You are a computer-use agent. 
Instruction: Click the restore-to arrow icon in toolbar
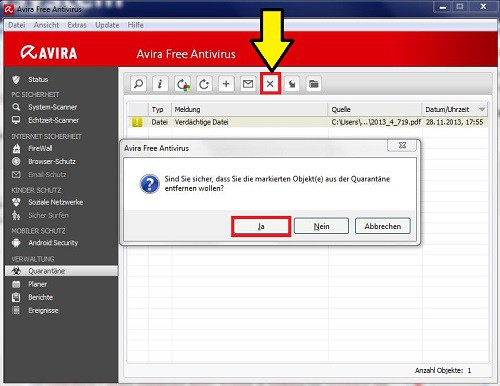point(204,84)
